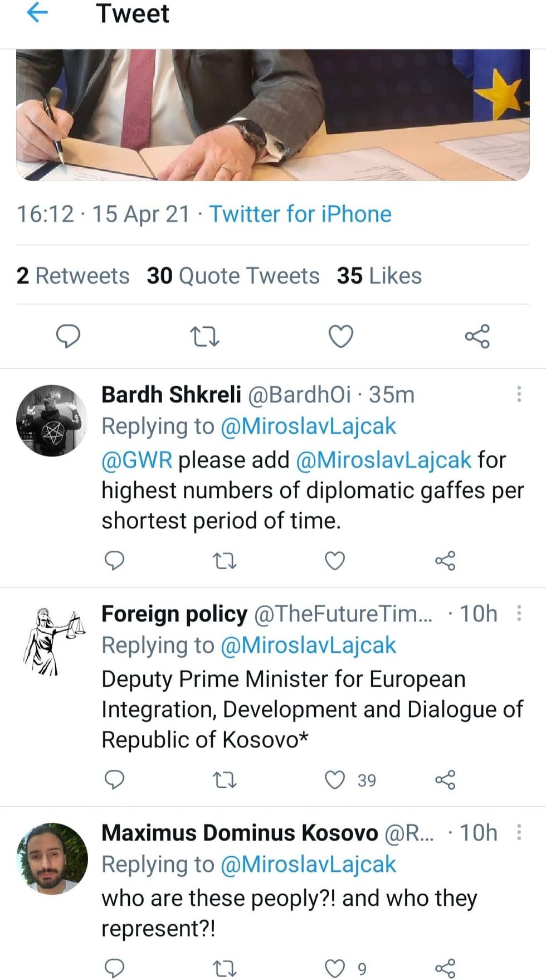Reply to Bardh Shkreli's comment
546x980 pixels.
115,561
